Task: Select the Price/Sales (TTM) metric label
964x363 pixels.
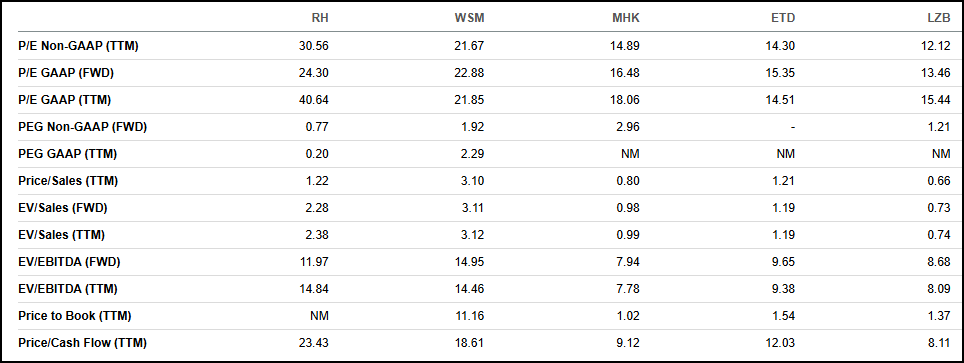Action: 69,182
